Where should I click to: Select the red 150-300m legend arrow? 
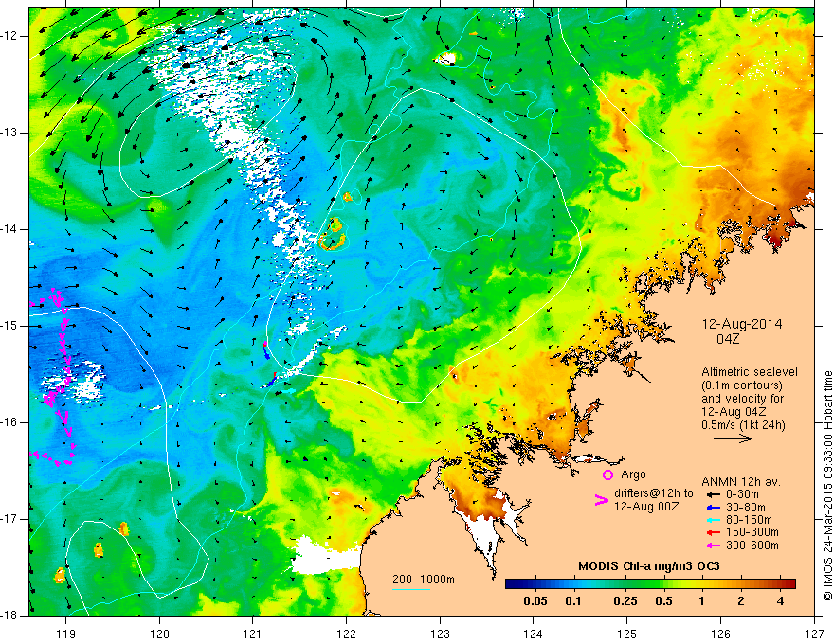713,533
